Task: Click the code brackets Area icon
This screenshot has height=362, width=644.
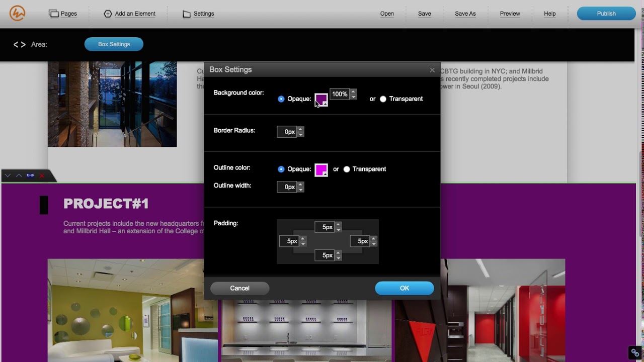Action: (20, 44)
